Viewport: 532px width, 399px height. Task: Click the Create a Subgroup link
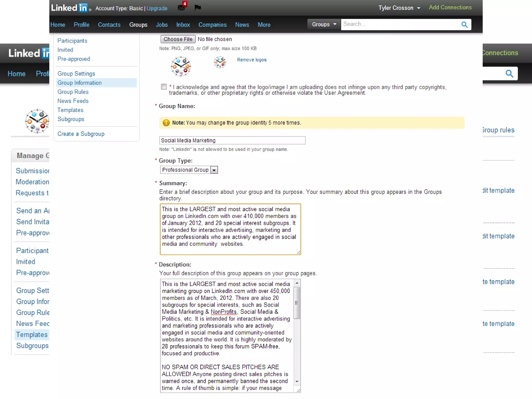[81, 134]
